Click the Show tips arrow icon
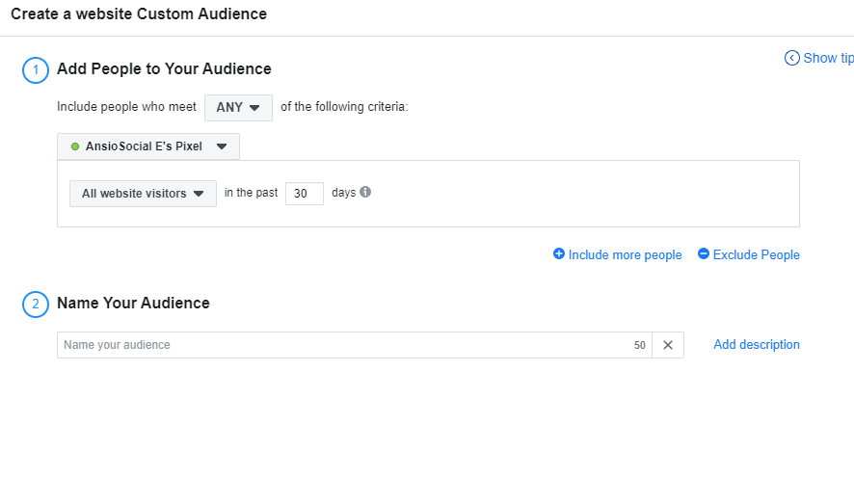The image size is (854, 504). click(x=792, y=58)
